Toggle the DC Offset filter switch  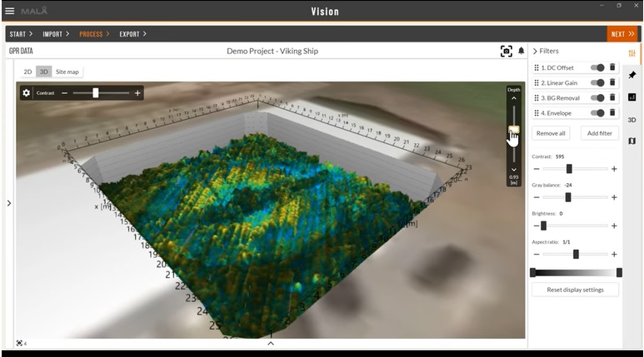pyautogui.click(x=597, y=67)
